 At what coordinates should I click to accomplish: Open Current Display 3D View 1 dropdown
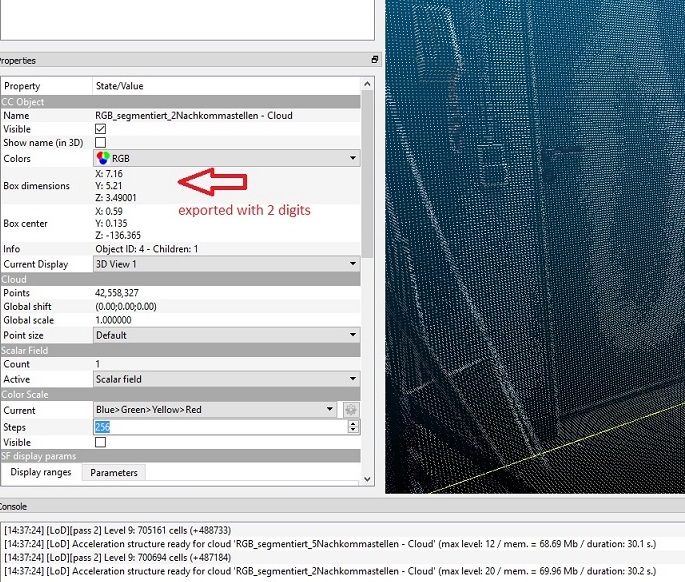(x=352, y=264)
